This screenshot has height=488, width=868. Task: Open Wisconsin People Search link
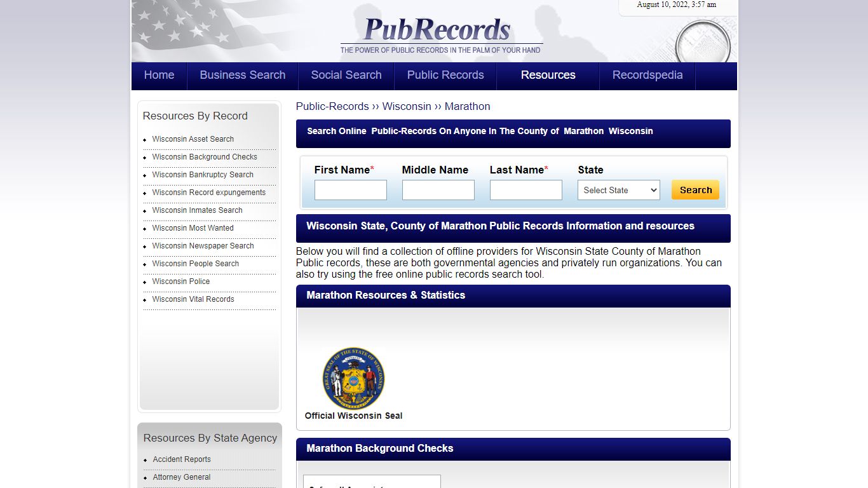(196, 264)
